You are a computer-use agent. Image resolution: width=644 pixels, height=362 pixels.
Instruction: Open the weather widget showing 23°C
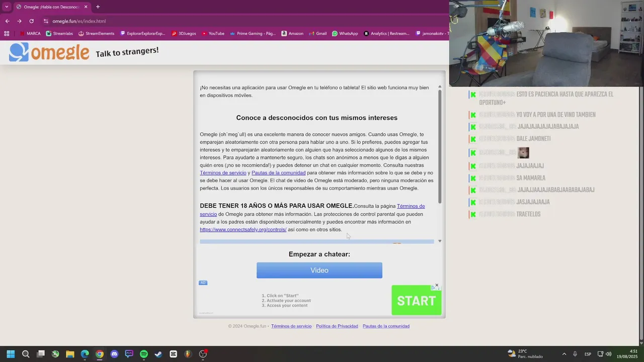pyautogui.click(x=525, y=354)
